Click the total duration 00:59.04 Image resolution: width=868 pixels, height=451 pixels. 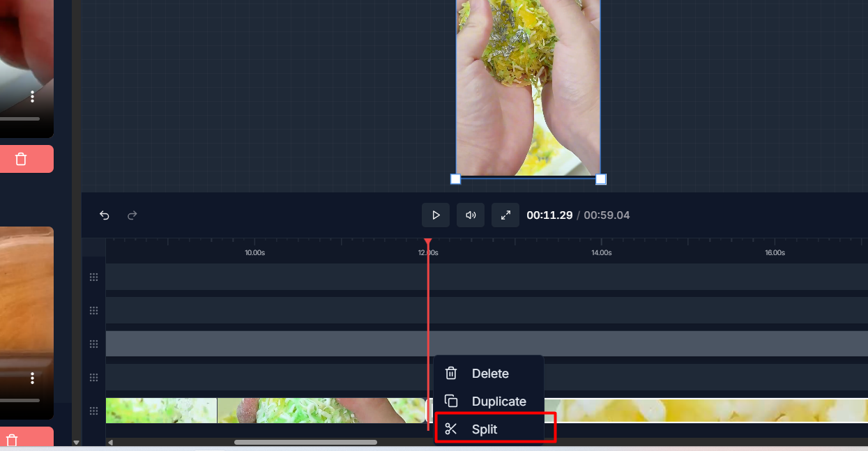[607, 215]
